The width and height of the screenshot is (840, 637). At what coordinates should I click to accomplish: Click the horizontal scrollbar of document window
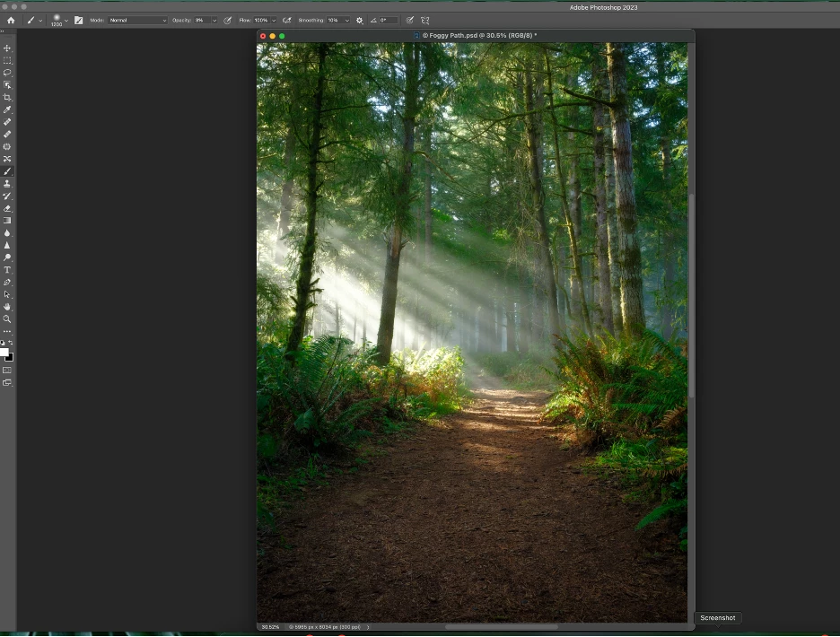[502, 627]
